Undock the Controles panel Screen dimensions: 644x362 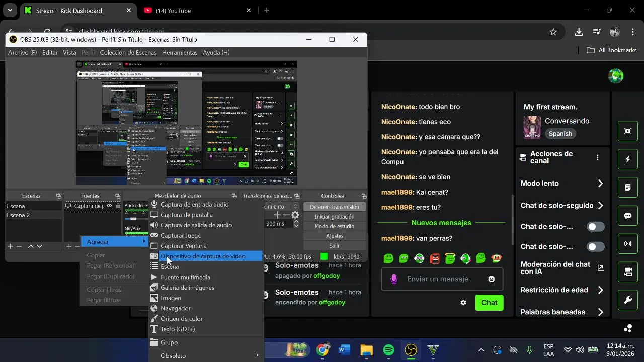tap(364, 196)
